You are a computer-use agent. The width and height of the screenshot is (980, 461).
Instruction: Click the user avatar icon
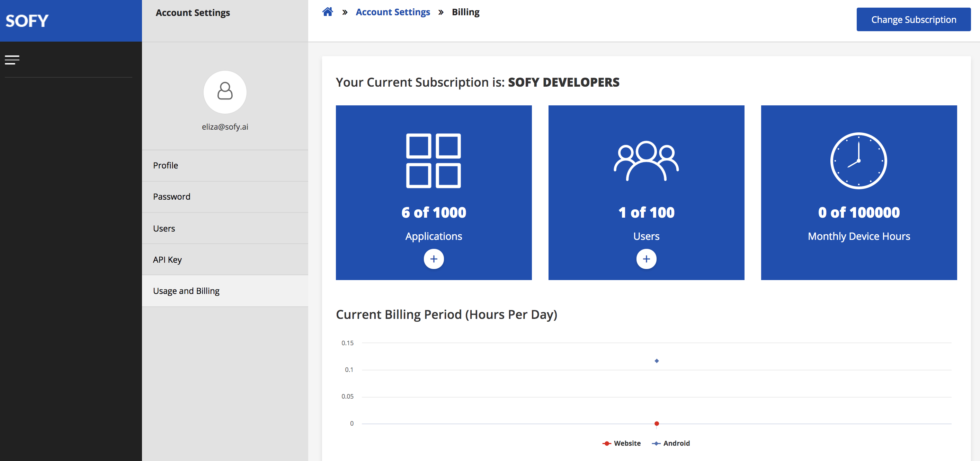coord(225,92)
